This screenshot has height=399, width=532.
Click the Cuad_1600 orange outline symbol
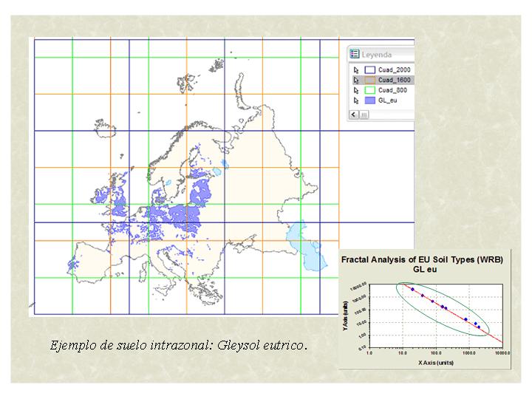(369, 79)
